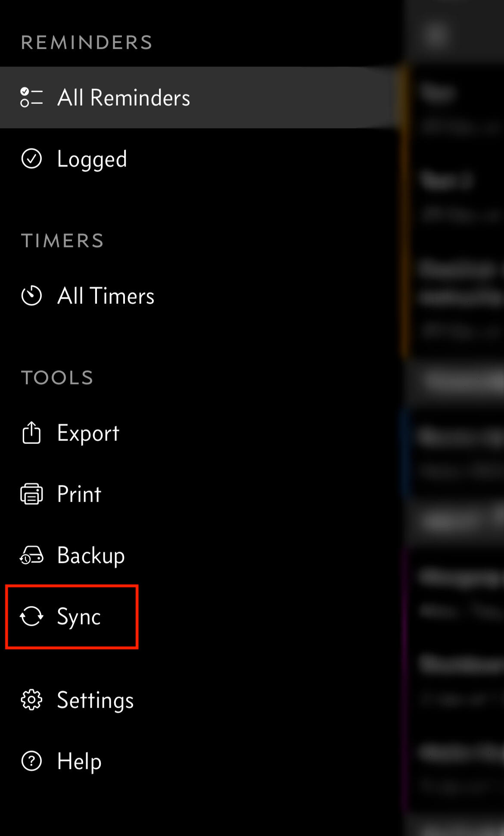Open the Help menu entry
504x836 pixels.
[x=79, y=761]
